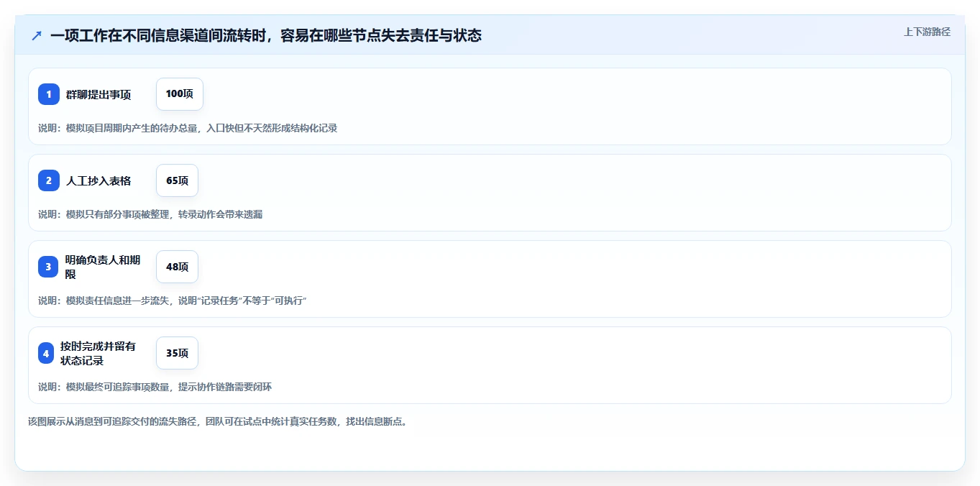Click the 明确负责人和期限 step label
Viewport: 980px width, 486px height.
coord(103,267)
